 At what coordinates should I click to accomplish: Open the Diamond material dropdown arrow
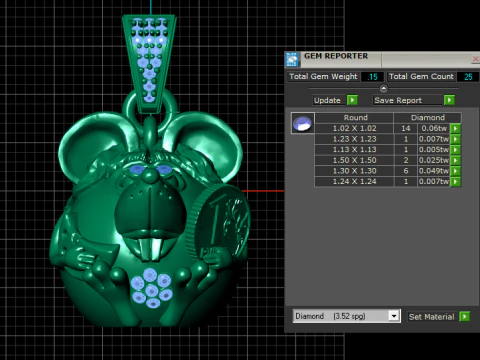point(394,316)
